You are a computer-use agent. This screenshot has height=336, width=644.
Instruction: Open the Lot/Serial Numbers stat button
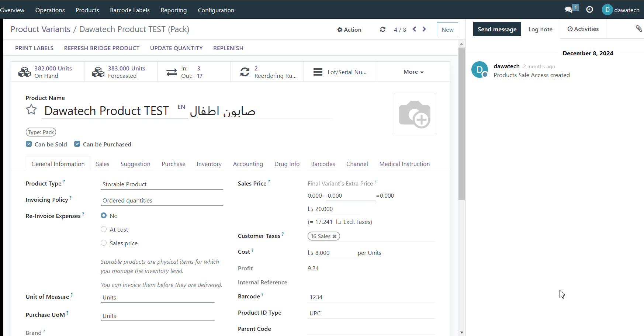pyautogui.click(x=340, y=72)
